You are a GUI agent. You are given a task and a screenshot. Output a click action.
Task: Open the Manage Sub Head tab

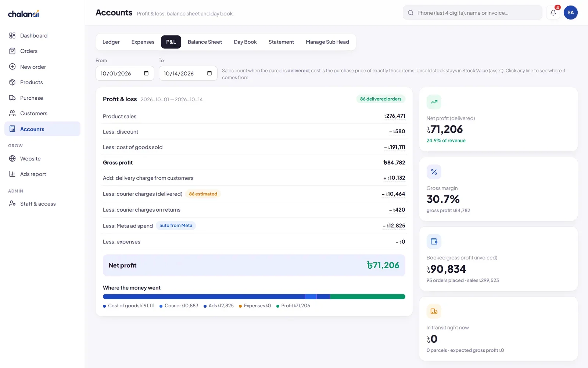(x=327, y=42)
